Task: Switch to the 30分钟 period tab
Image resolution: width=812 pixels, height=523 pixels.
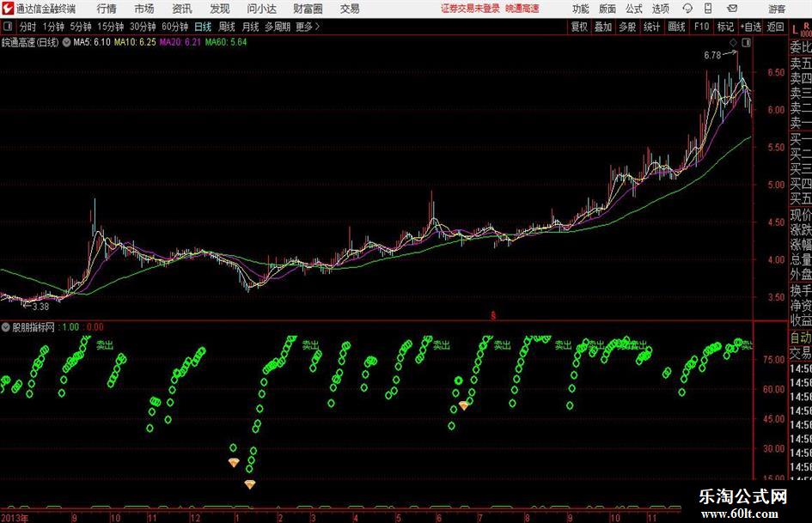Action: point(143,27)
